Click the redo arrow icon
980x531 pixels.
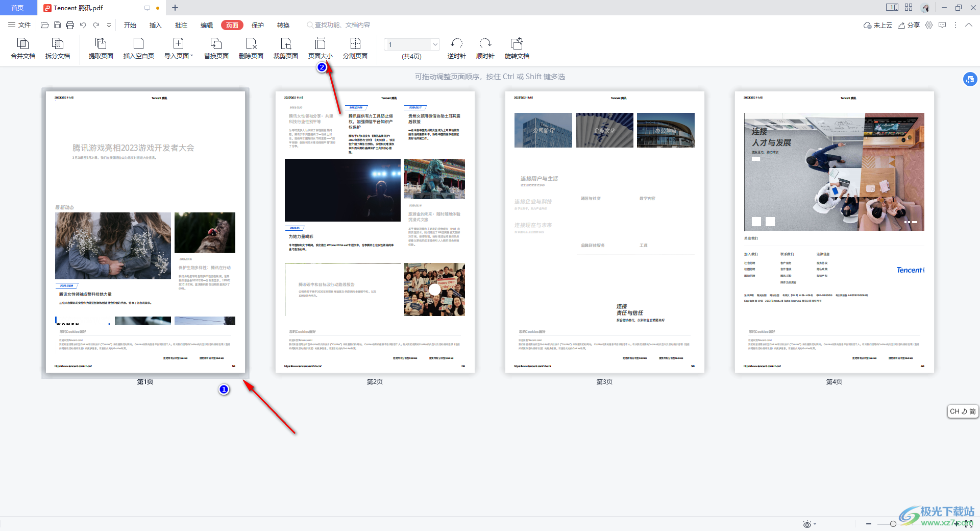point(96,25)
